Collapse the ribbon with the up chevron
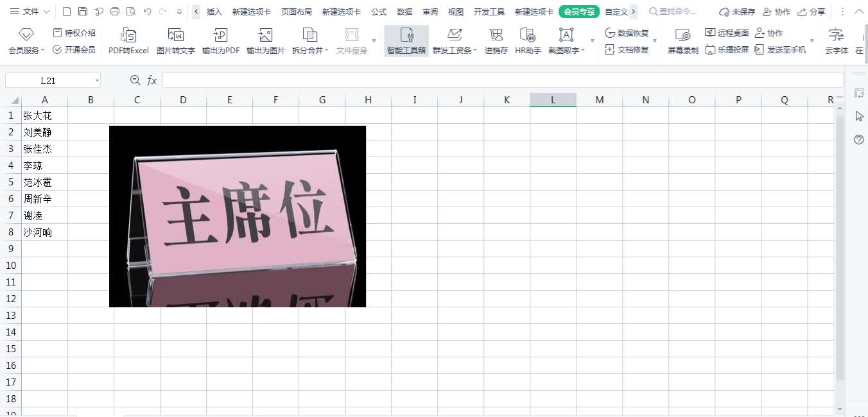 858,12
